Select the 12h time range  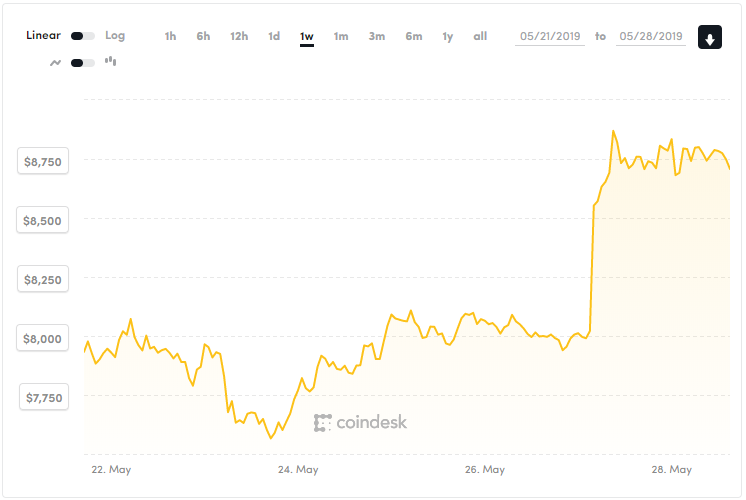(x=238, y=36)
